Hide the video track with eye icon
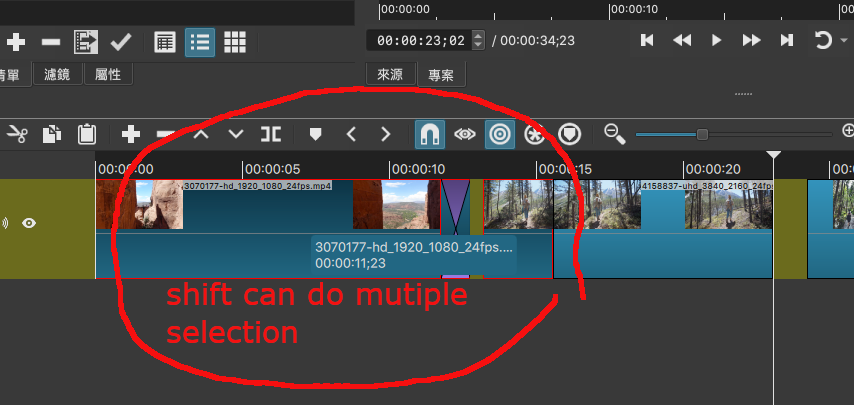854x405 pixels. pyautogui.click(x=29, y=223)
